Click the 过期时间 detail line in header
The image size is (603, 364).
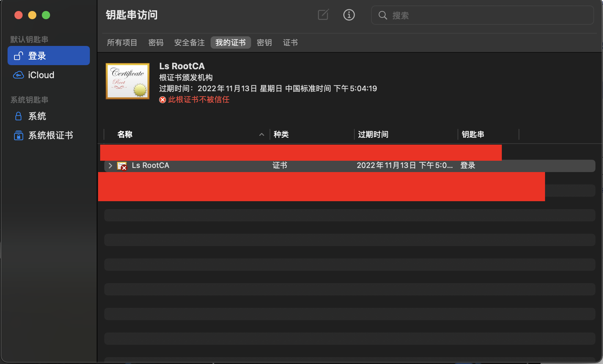[268, 88]
